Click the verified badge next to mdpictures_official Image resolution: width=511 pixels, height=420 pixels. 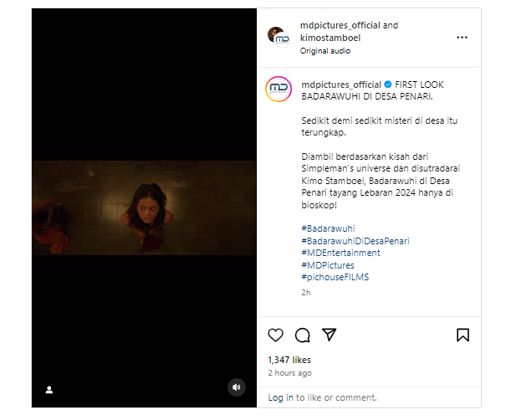click(388, 85)
